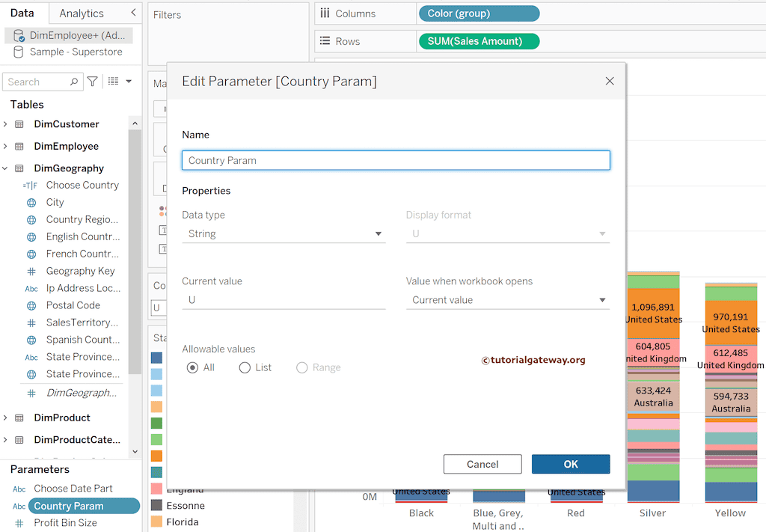Select the List allowable values radio
The width and height of the screenshot is (766, 532).
(x=245, y=367)
